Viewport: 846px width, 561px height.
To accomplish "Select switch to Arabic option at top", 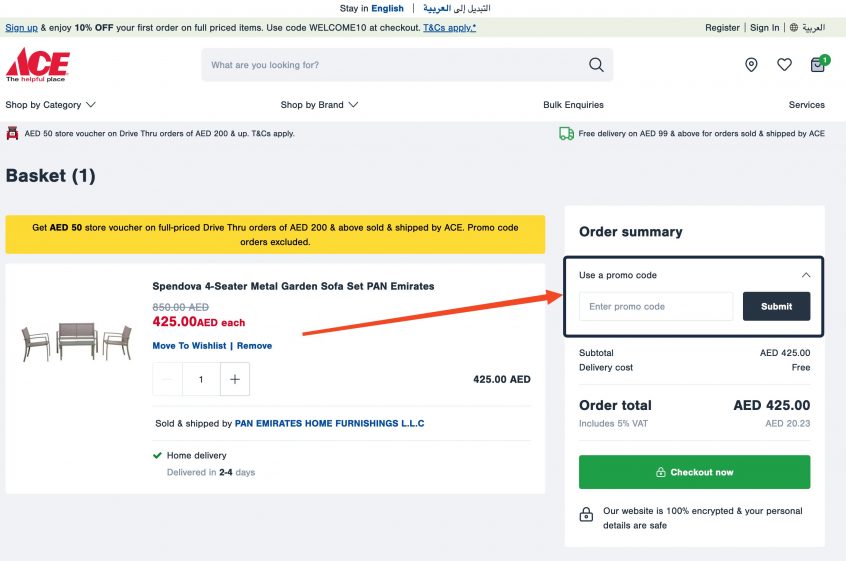I will tap(456, 8).
